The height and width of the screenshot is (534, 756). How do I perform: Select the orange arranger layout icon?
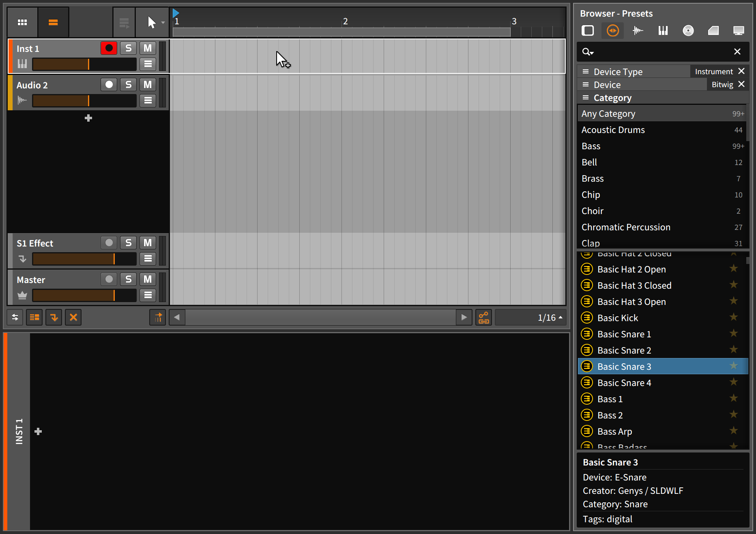click(x=53, y=22)
